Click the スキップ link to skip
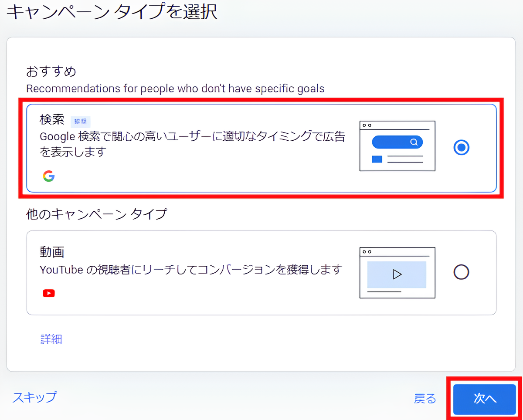The height and width of the screenshot is (420, 523). click(x=34, y=397)
